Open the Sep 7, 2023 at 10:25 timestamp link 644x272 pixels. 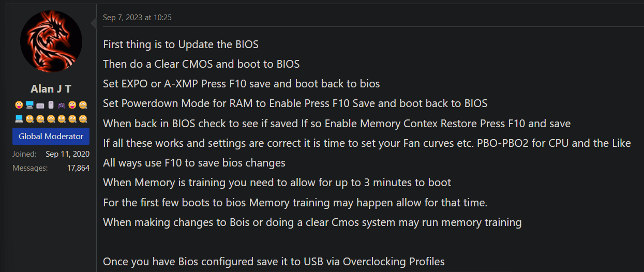click(137, 18)
